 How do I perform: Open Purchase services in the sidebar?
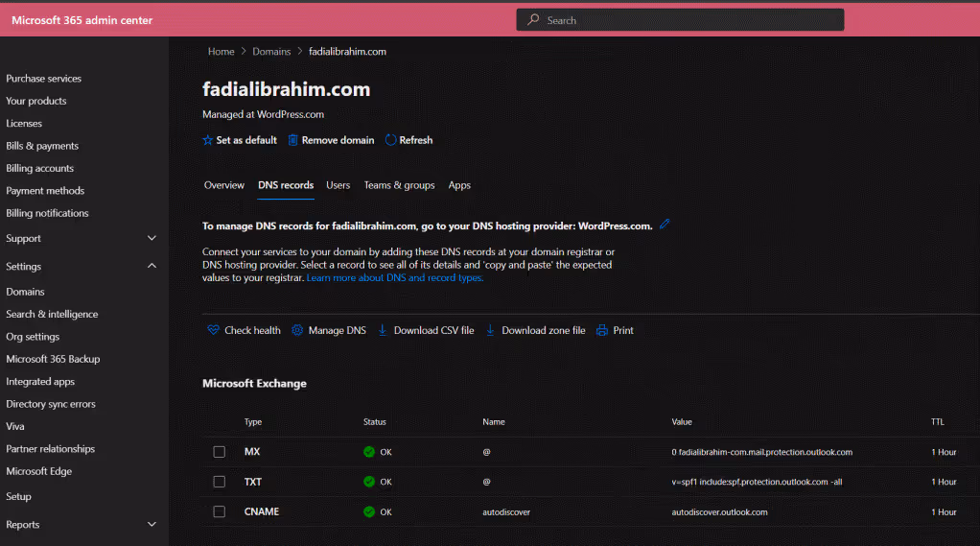click(x=44, y=78)
